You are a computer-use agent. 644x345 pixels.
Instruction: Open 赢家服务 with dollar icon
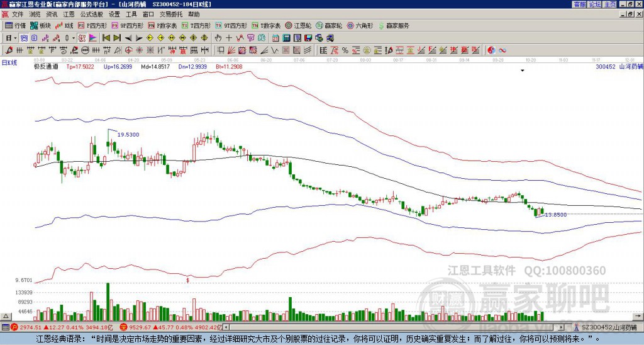tap(394, 25)
